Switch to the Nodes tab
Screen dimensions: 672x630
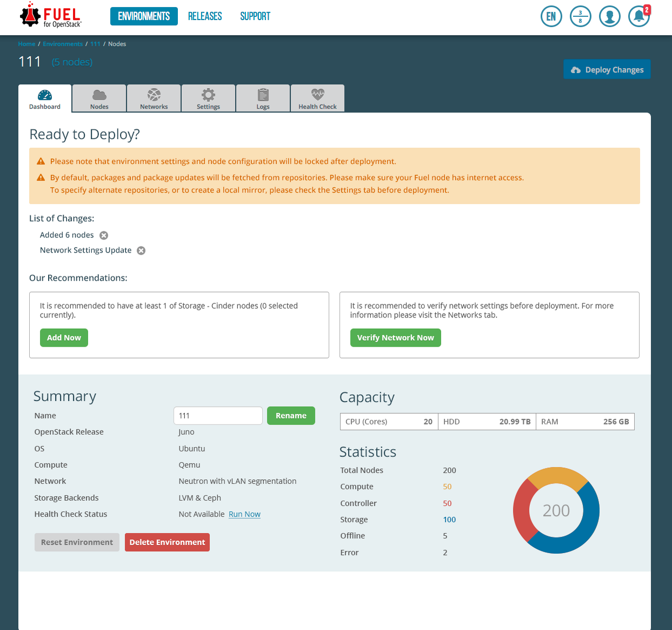[99, 98]
